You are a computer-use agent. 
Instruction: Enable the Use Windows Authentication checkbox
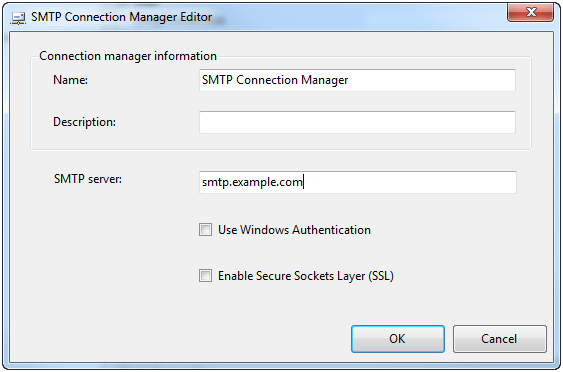205,230
